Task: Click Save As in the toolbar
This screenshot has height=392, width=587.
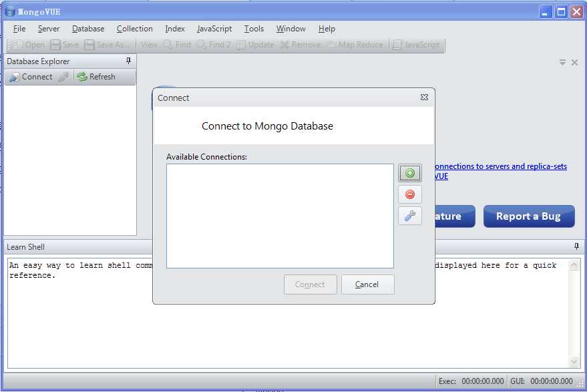Action: pos(107,45)
